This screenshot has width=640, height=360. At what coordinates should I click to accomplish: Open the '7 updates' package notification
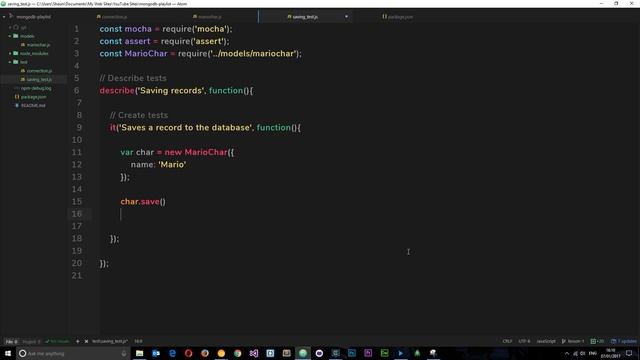(x=623, y=341)
